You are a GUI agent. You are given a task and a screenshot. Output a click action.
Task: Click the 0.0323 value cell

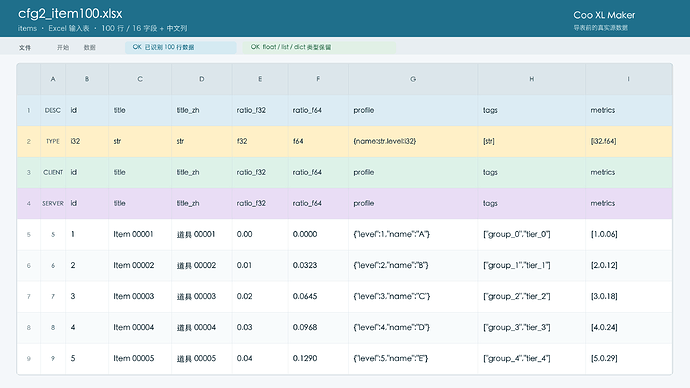(x=318, y=266)
